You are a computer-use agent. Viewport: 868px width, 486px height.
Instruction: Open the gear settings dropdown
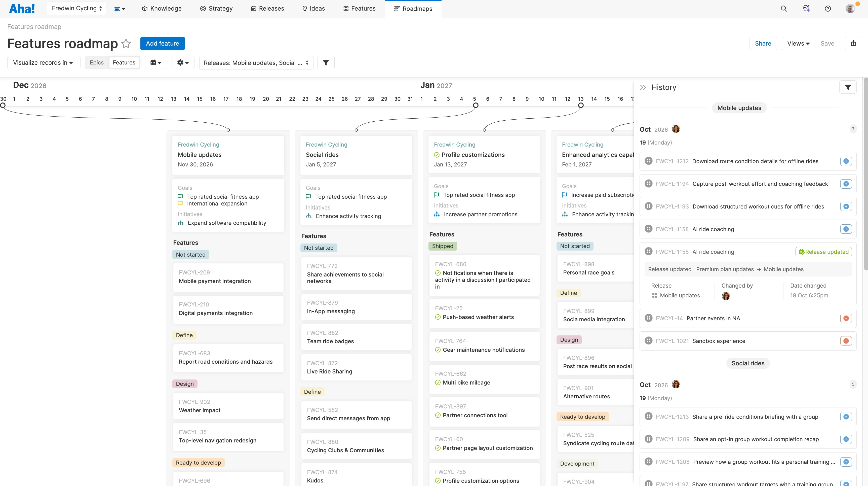[x=183, y=63]
